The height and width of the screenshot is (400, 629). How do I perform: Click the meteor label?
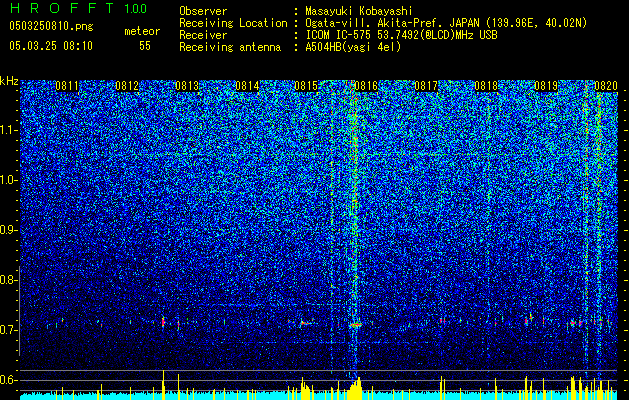pyautogui.click(x=142, y=31)
